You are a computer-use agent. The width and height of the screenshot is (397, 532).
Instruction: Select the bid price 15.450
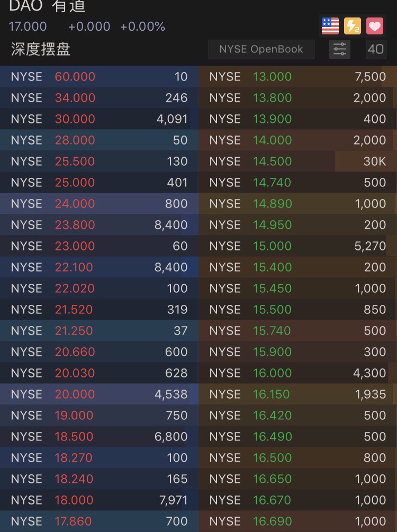273,288
